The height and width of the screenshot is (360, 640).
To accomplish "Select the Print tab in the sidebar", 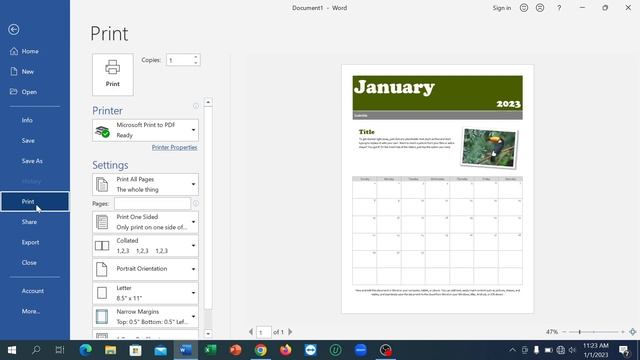I will (x=35, y=202).
